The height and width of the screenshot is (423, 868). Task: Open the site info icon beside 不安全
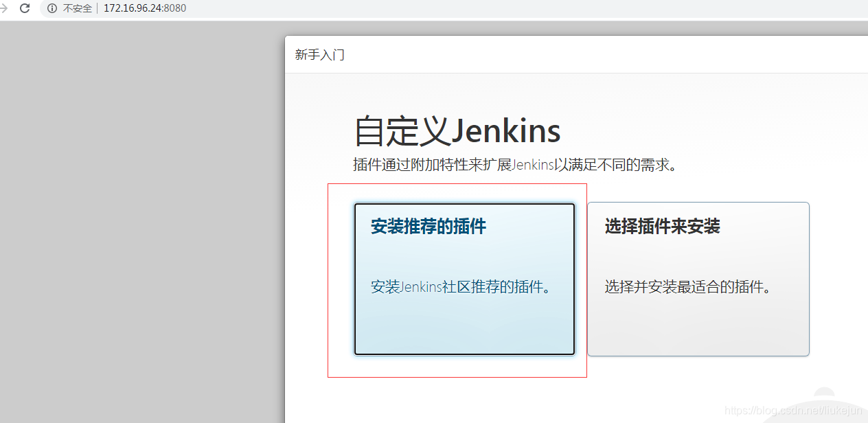click(52, 8)
